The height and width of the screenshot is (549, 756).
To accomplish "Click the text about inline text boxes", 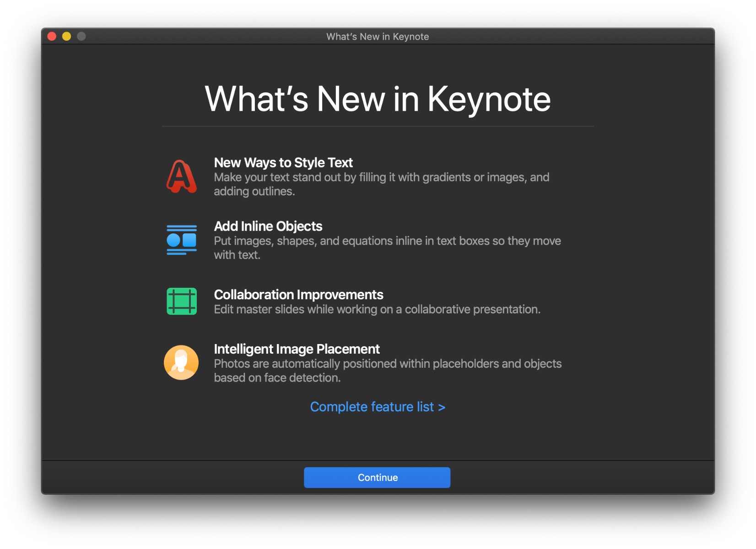I will pyautogui.click(x=388, y=248).
